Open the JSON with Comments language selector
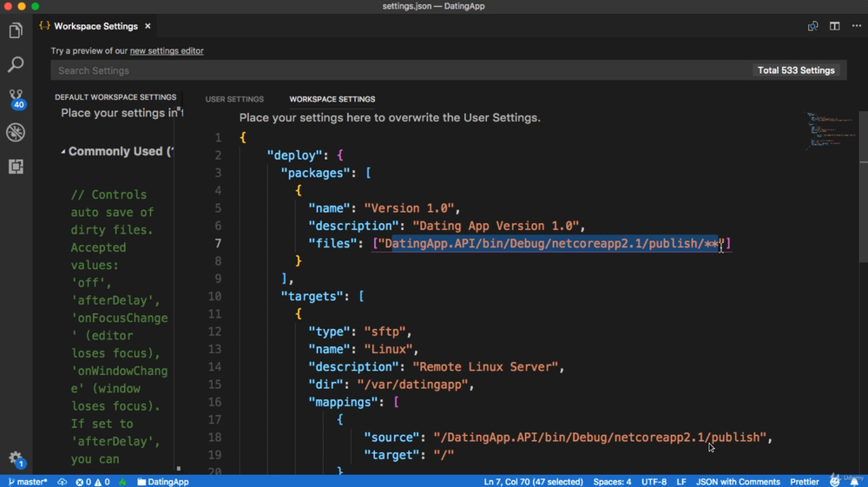The height and width of the screenshot is (487, 868). pos(737,482)
